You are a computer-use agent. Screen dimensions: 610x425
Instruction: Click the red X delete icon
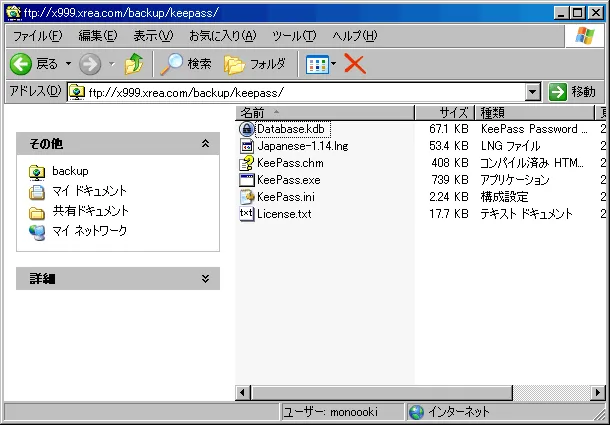[355, 64]
